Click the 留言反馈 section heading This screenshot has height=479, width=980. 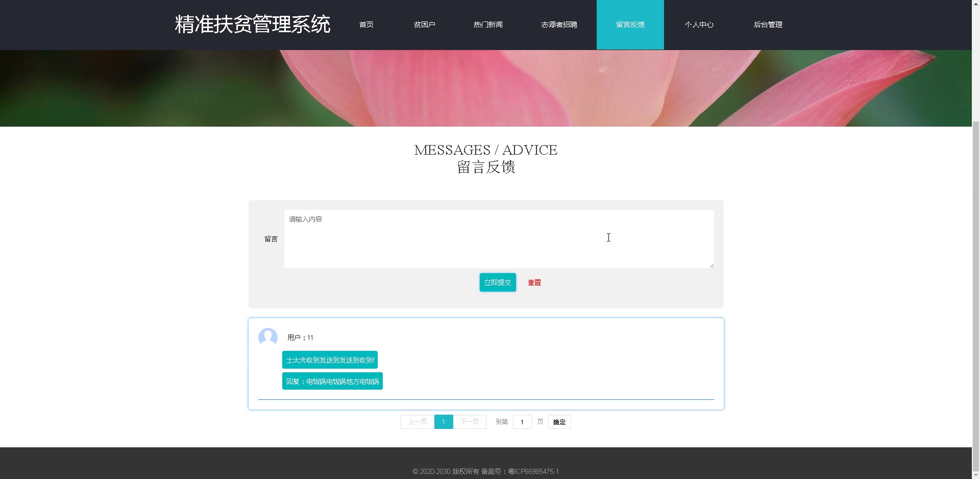(x=486, y=167)
